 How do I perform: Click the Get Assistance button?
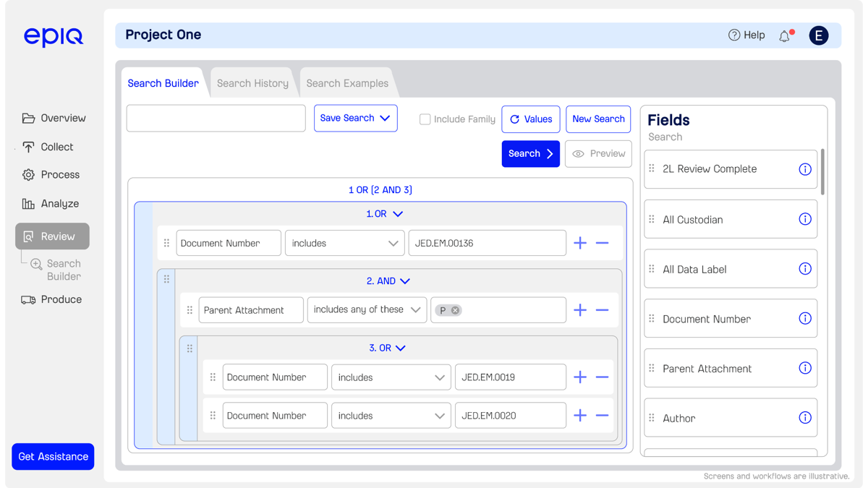(x=53, y=457)
